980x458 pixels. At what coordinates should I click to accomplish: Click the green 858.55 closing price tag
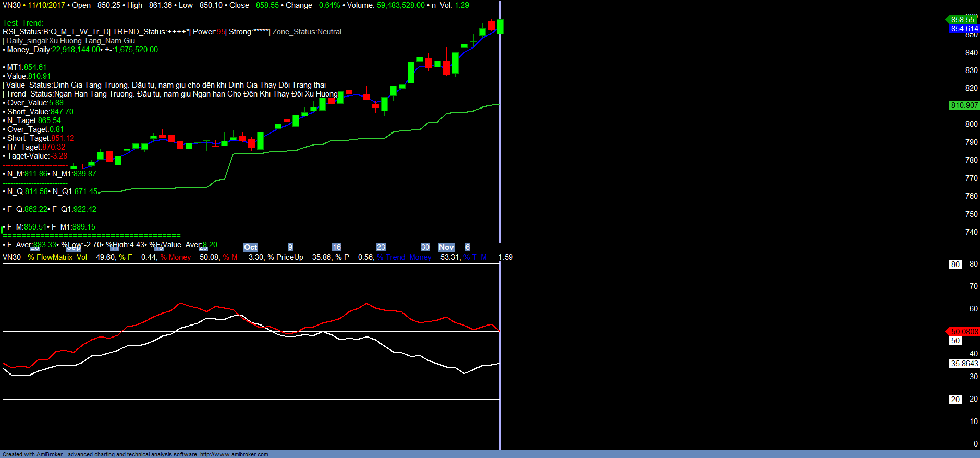(x=962, y=20)
